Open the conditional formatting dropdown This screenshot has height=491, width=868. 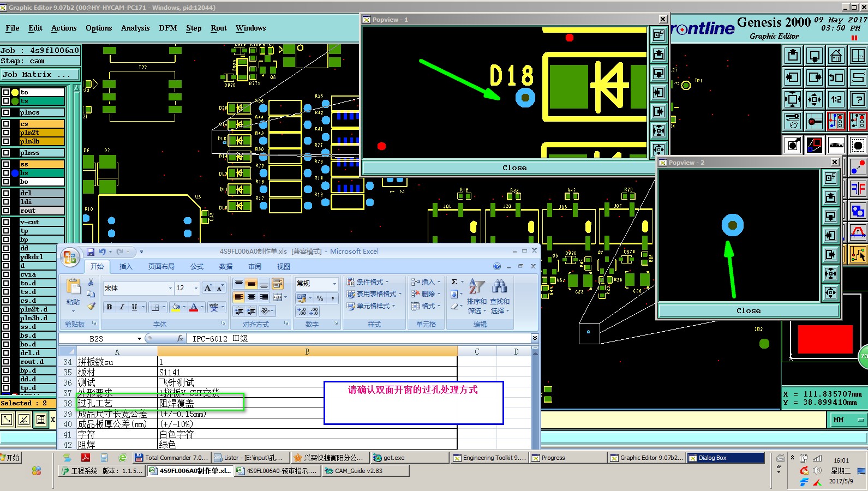368,282
